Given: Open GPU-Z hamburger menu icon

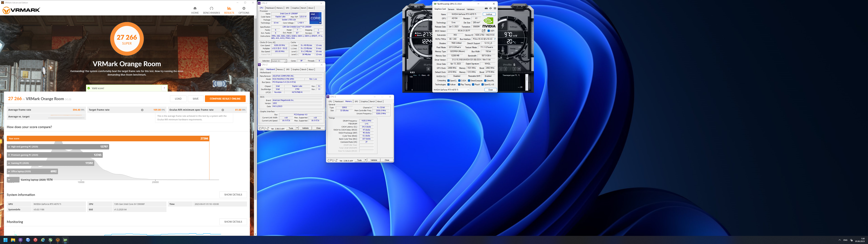Looking at the screenshot, I should (x=495, y=8).
